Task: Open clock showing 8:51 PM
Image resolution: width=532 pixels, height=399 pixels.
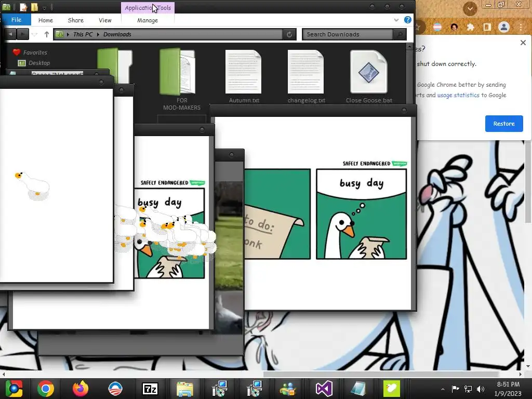Action: 508,389
